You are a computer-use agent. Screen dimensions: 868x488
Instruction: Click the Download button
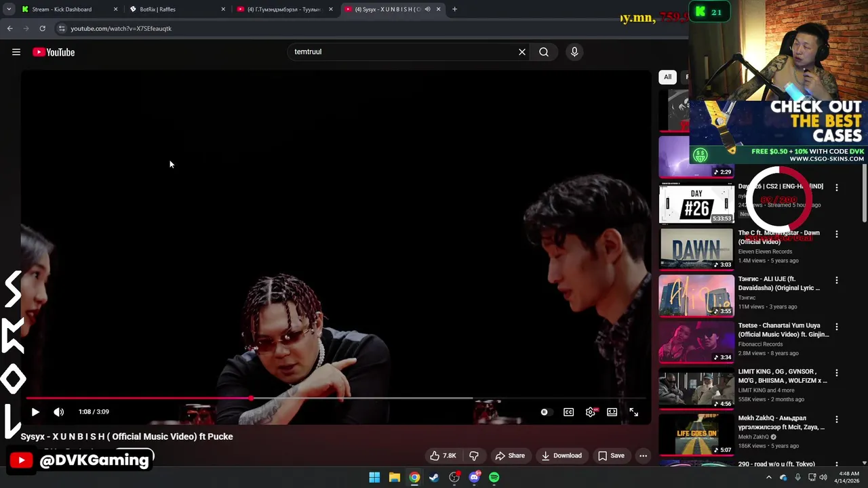[x=561, y=455]
